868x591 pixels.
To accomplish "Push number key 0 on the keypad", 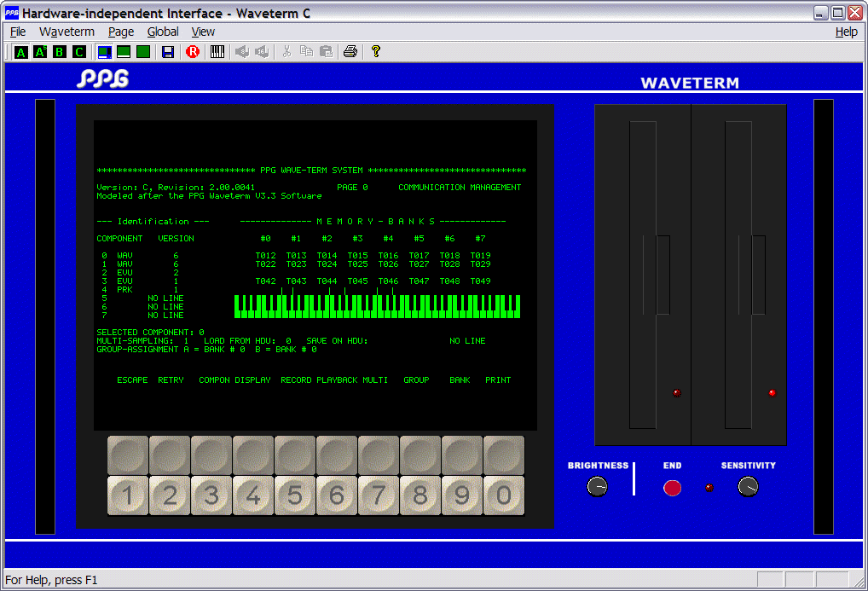I will 504,495.
